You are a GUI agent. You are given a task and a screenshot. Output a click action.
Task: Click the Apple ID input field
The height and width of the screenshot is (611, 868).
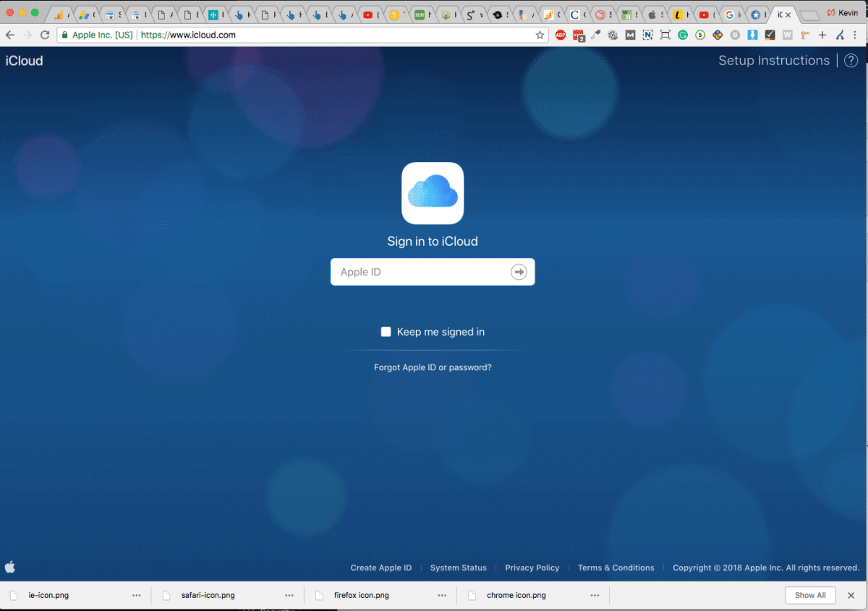click(x=433, y=272)
